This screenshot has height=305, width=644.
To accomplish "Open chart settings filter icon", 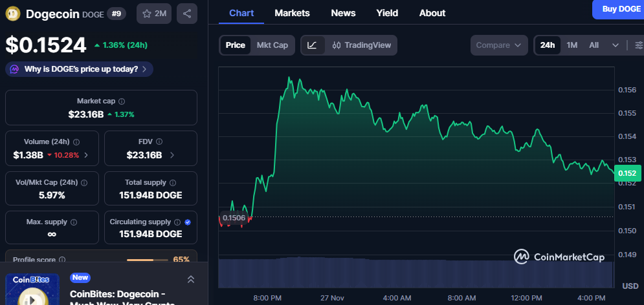I will 638,45.
